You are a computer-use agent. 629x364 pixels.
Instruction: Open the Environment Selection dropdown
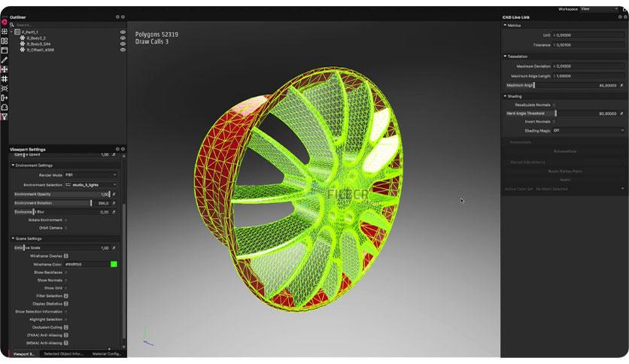[x=90, y=185]
